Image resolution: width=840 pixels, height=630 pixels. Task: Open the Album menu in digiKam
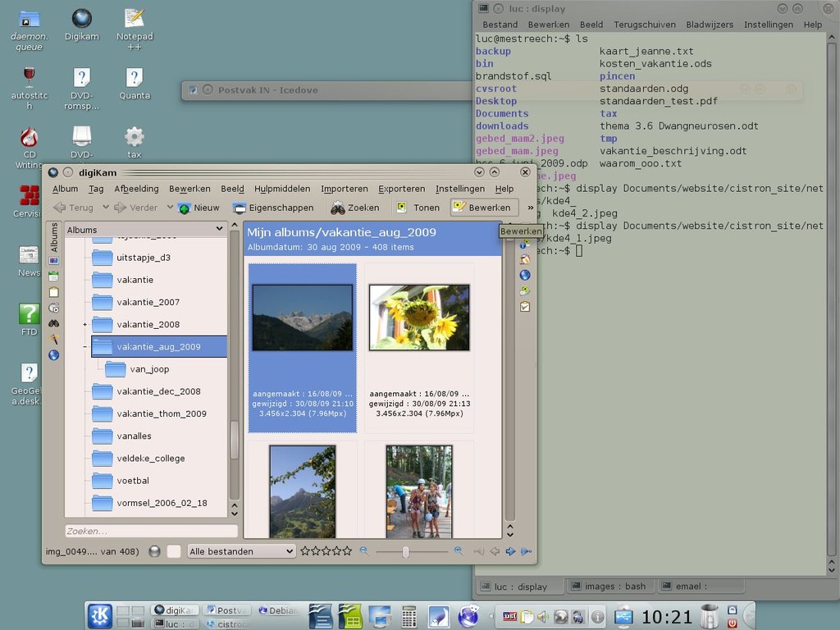click(65, 189)
